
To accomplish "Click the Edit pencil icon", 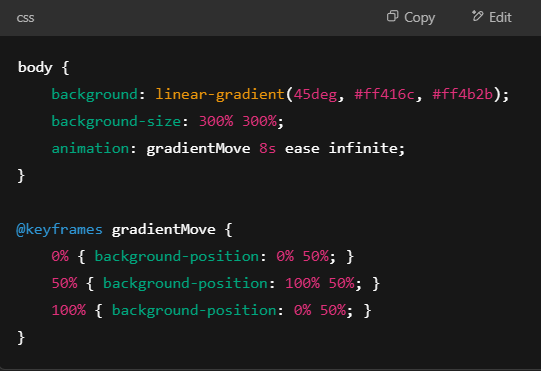I will click(478, 16).
